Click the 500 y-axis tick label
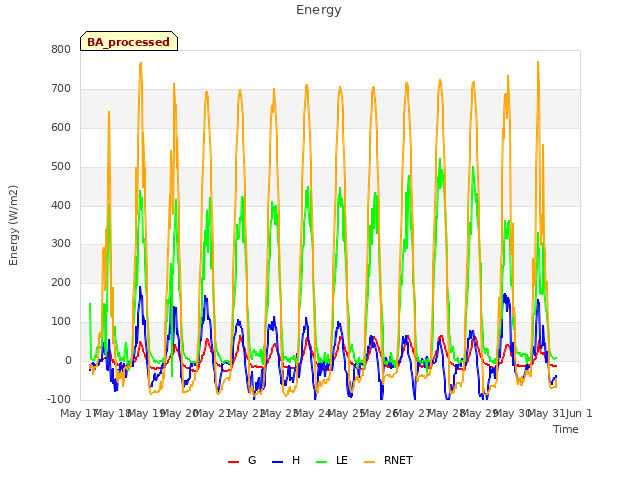Viewport: 640px width, 480px height. coord(61,167)
